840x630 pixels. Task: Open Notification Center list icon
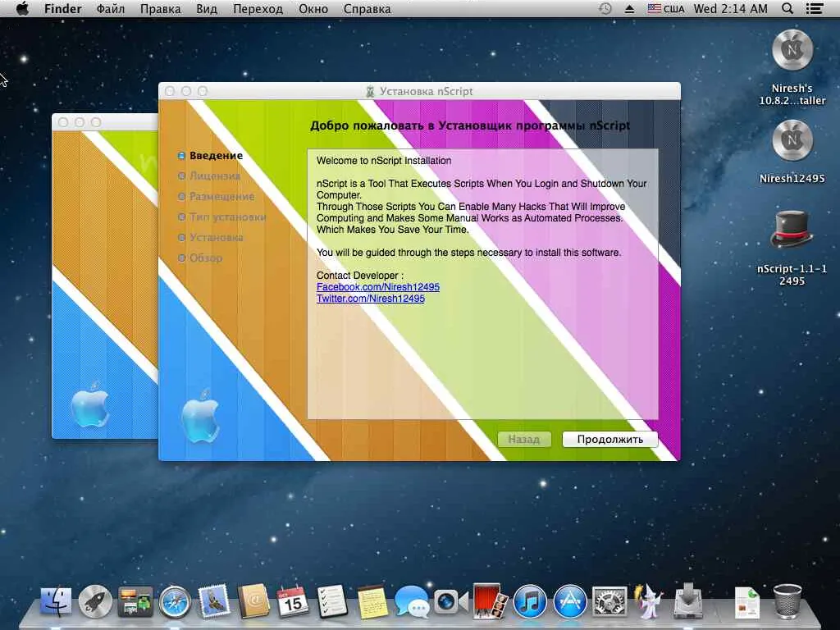click(x=815, y=8)
